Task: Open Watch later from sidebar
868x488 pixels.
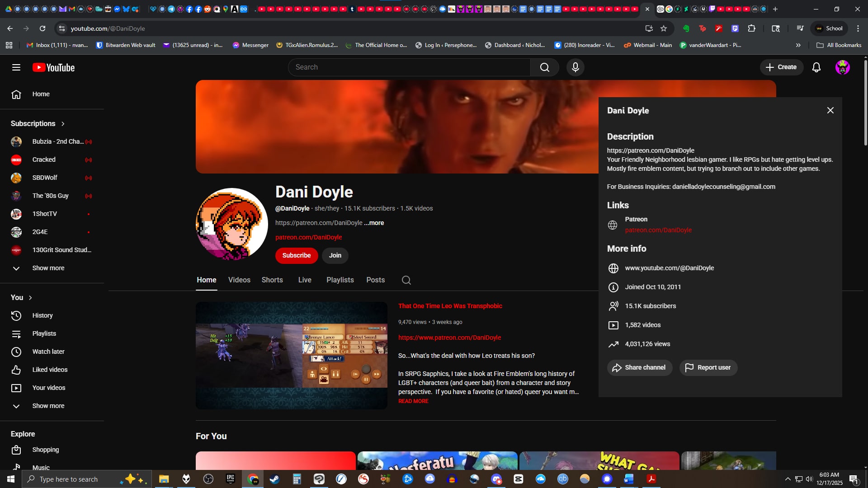Action: pyautogui.click(x=48, y=352)
